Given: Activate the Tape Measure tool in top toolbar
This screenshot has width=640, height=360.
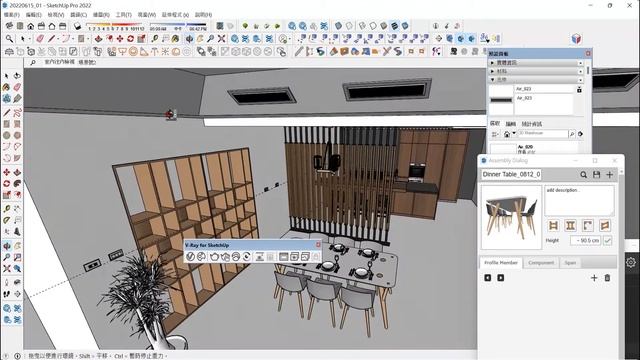Looking at the screenshot, I should 154,39.
